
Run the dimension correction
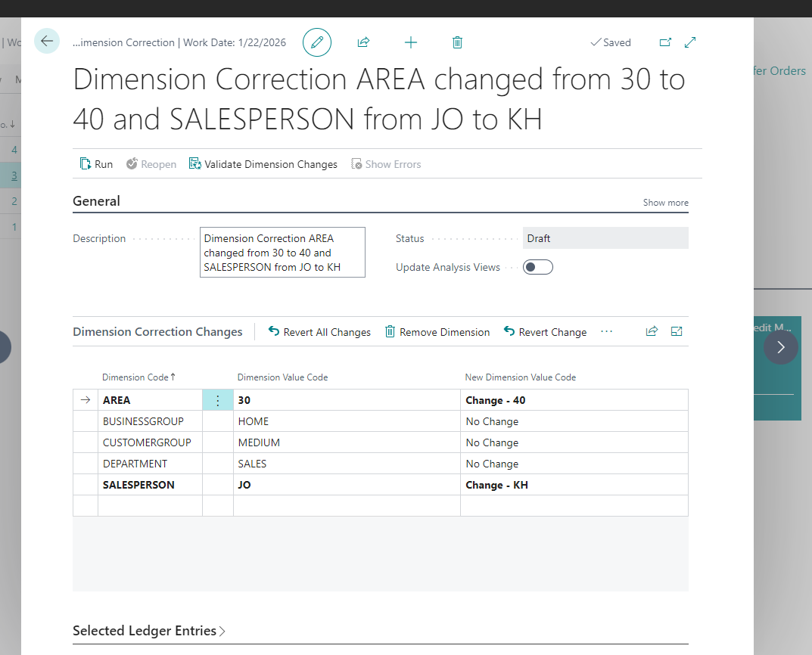(x=96, y=163)
